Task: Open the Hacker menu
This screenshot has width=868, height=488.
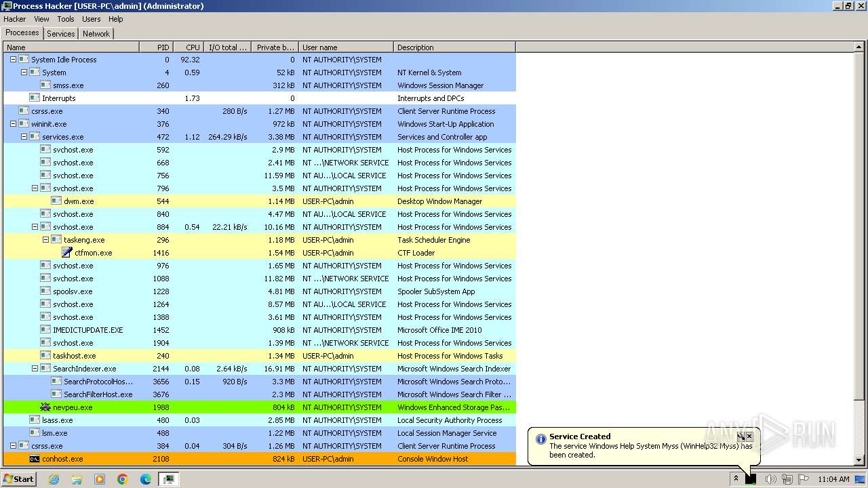Action: pos(14,19)
